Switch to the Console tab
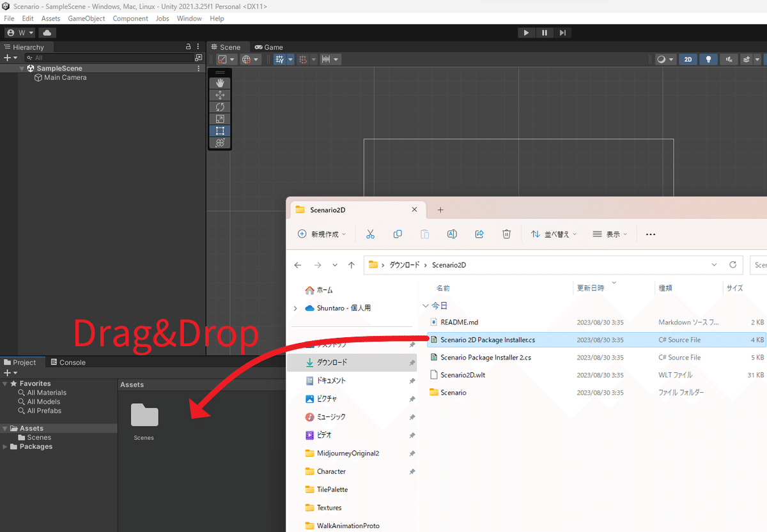The height and width of the screenshot is (532, 767). point(68,362)
